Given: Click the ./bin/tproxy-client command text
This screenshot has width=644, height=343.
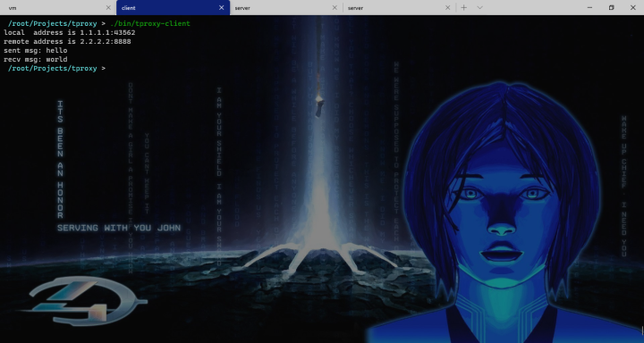Looking at the screenshot, I should (x=150, y=23).
